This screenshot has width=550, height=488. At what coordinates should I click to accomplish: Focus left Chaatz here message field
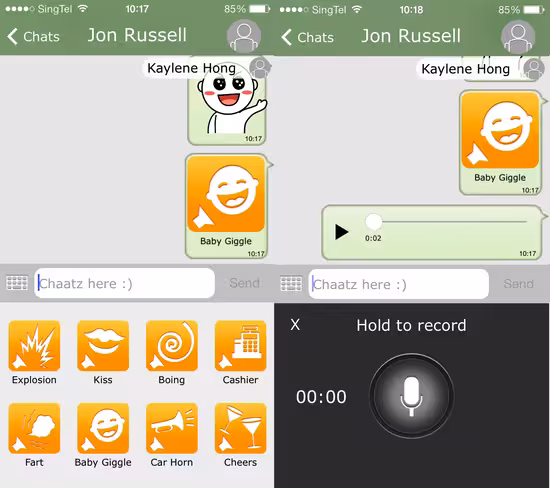tap(125, 283)
